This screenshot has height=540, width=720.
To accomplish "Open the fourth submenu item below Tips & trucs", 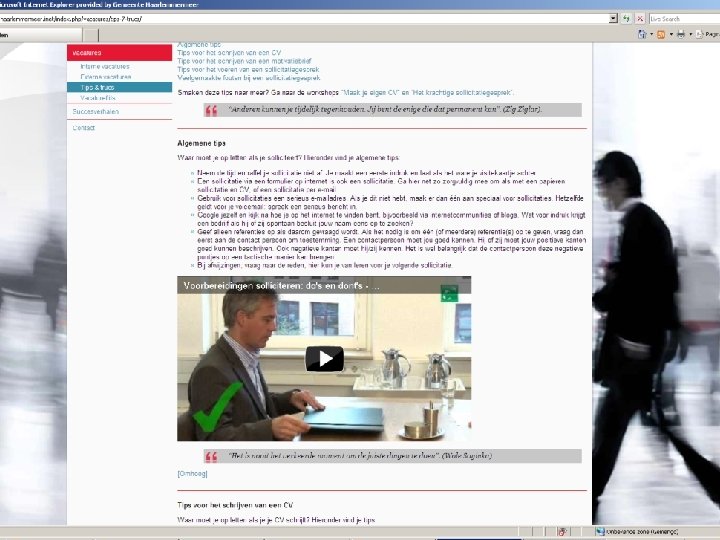I will coord(98,98).
